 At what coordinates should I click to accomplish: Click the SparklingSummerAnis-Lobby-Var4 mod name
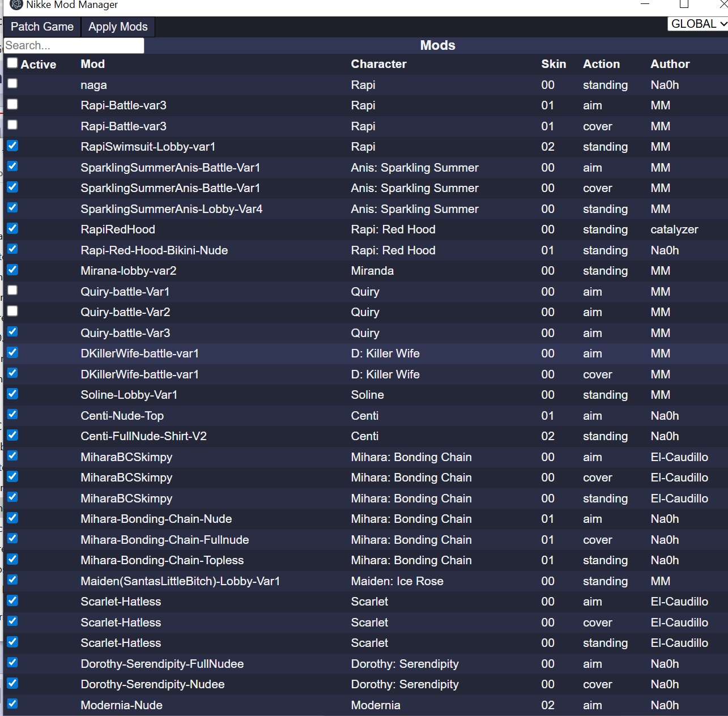[172, 209]
